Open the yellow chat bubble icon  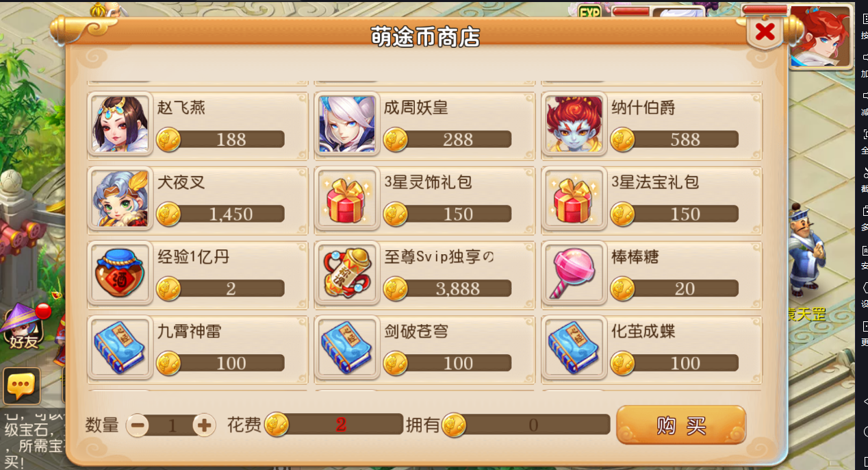(x=21, y=386)
